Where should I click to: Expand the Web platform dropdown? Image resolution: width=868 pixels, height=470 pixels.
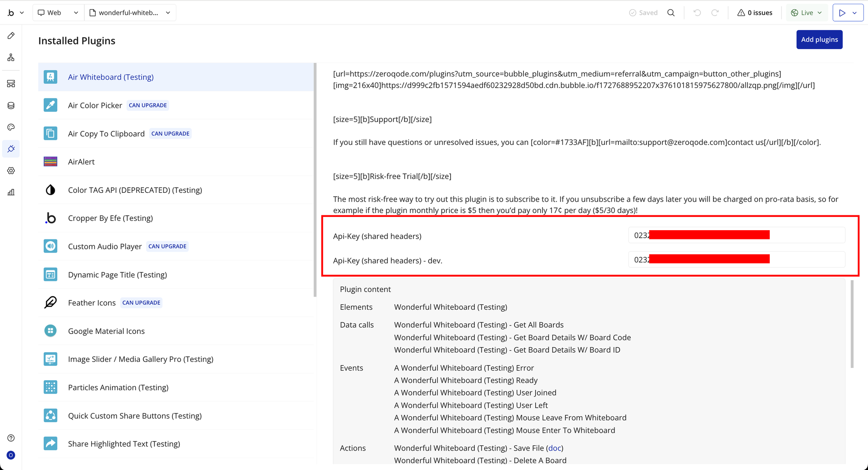point(58,13)
